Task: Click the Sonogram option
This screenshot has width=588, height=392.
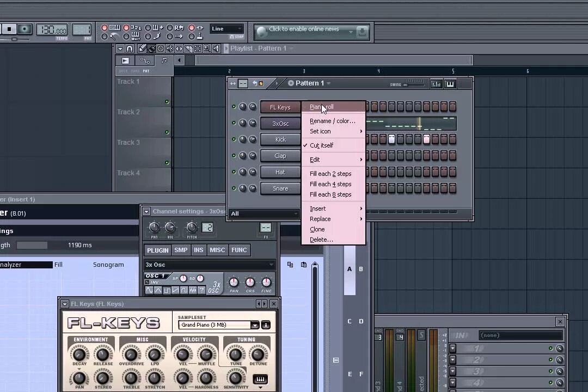Action: [x=108, y=265]
